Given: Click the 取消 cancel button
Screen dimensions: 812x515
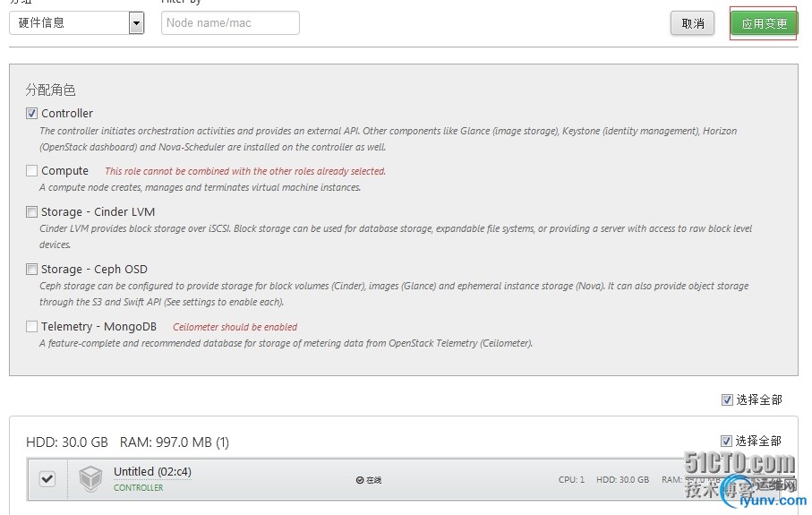Looking at the screenshot, I should (692, 23).
